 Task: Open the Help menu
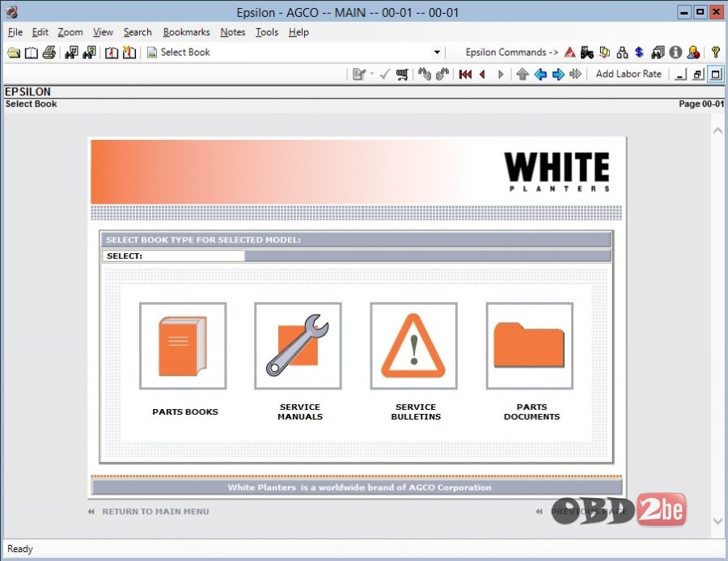click(x=298, y=32)
